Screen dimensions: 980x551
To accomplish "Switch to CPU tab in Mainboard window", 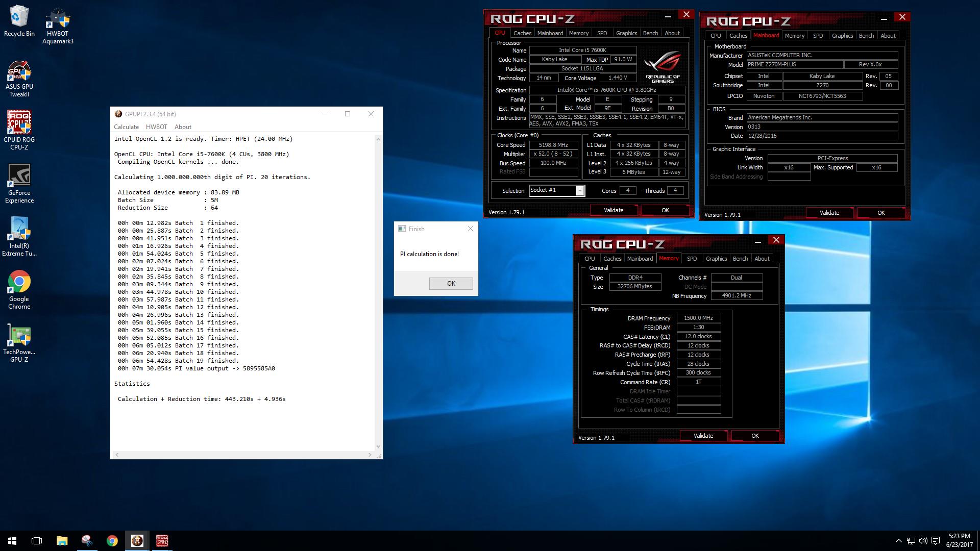I will 716,36.
